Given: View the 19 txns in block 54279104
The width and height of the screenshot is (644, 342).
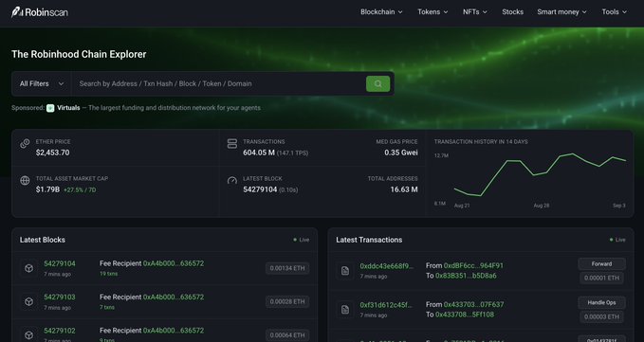Looking at the screenshot, I should tap(108, 274).
